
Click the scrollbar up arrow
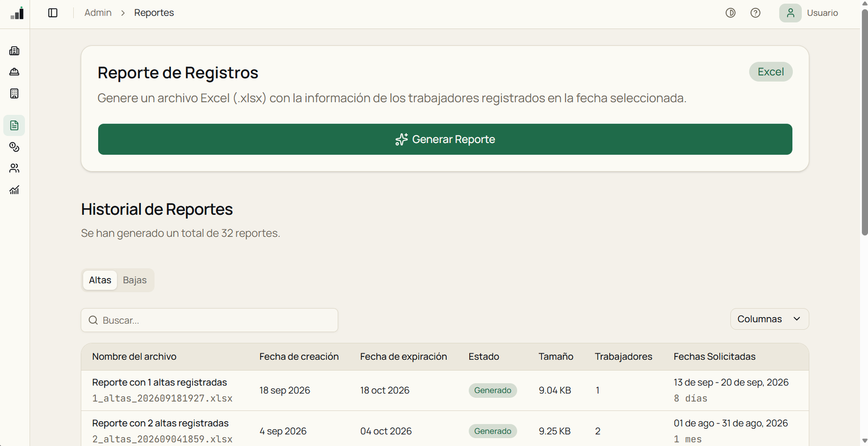[864, 4]
